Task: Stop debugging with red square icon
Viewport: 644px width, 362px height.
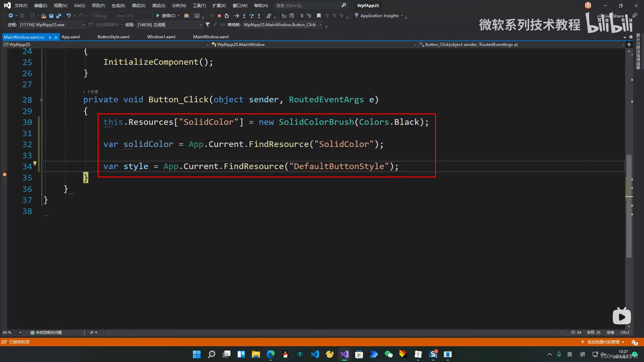Action: pos(219,16)
